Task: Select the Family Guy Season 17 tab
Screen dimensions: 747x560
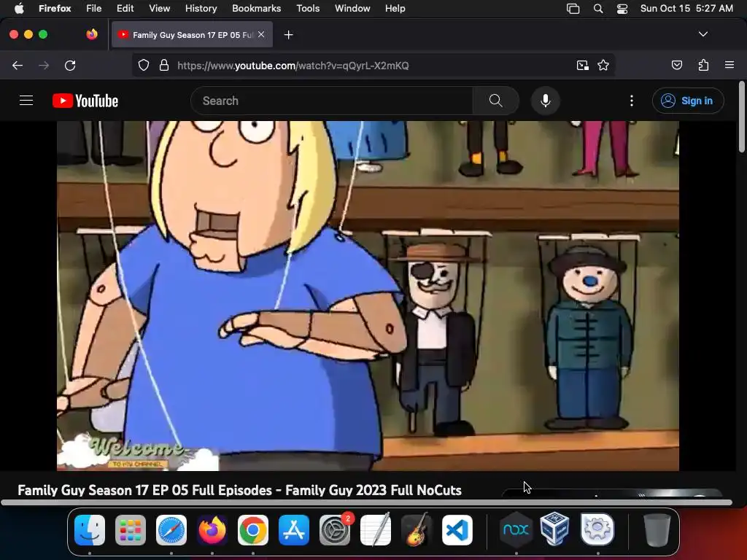Action: pyautogui.click(x=193, y=35)
